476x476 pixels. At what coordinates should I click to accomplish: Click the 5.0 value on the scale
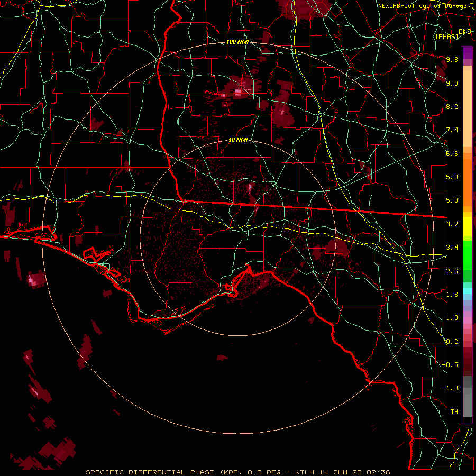coord(452,200)
